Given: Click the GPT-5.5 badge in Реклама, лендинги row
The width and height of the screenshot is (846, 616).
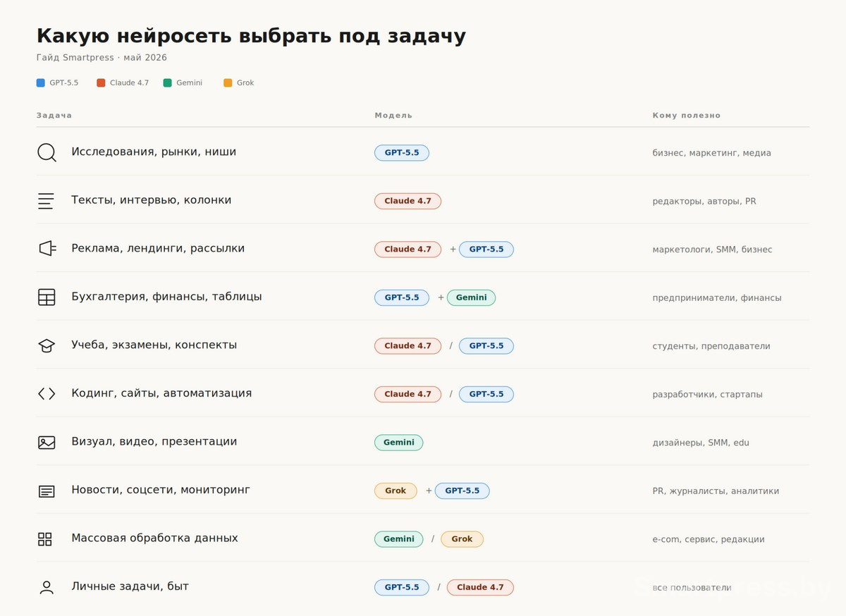Looking at the screenshot, I should pos(486,250).
